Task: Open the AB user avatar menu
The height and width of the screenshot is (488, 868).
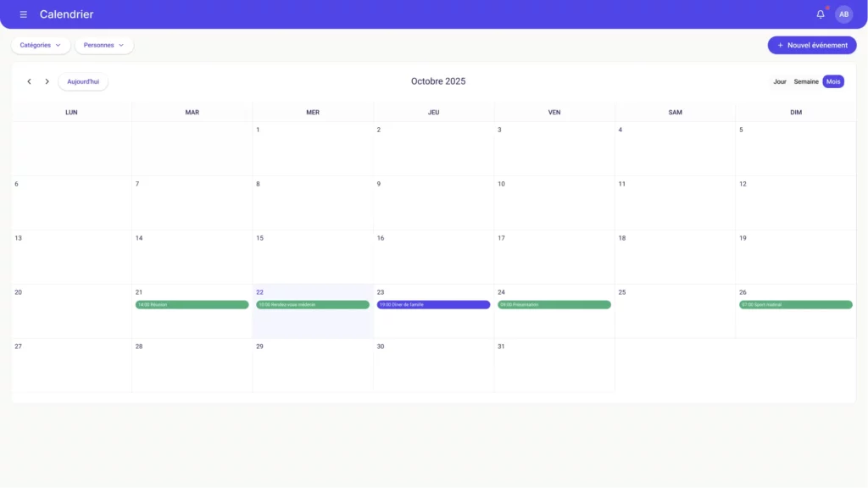Action: (x=843, y=14)
